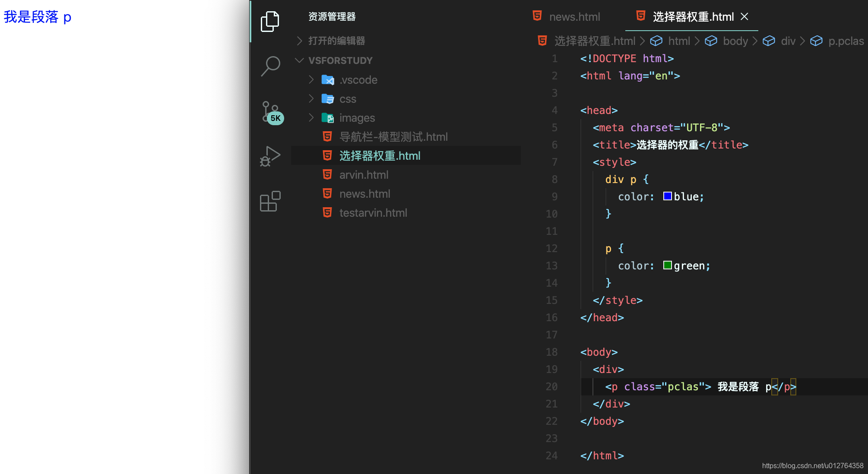The image size is (868, 474).
Task: Click the <body> opening tag
Action: (599, 352)
